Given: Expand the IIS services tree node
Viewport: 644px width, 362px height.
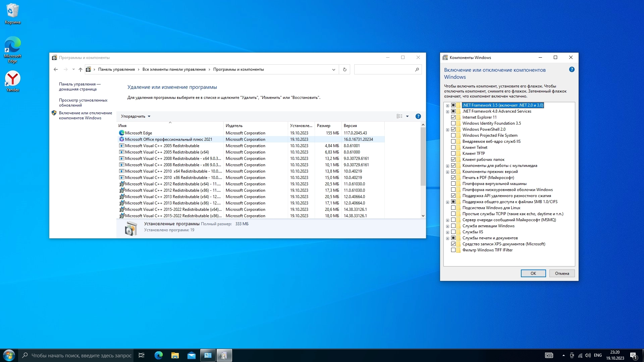Looking at the screenshot, I should (447, 232).
